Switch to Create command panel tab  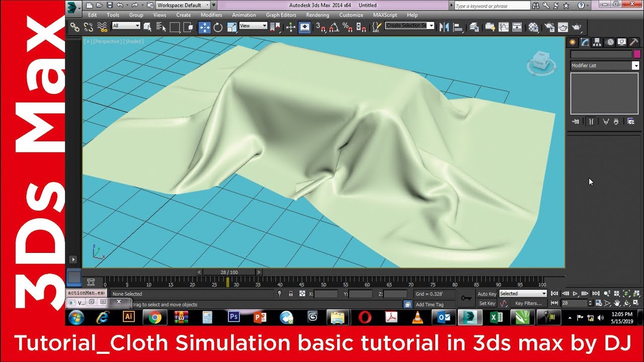point(573,42)
